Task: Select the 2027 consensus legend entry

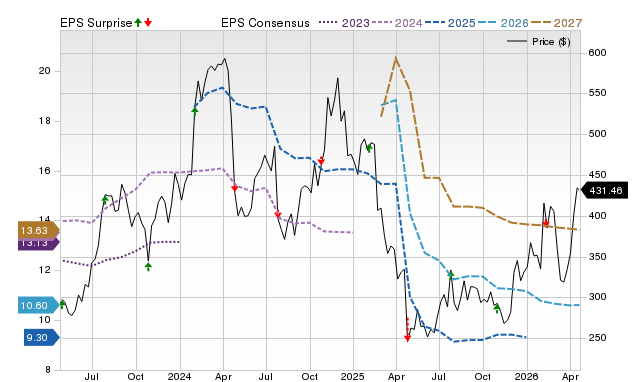Action: pos(556,23)
